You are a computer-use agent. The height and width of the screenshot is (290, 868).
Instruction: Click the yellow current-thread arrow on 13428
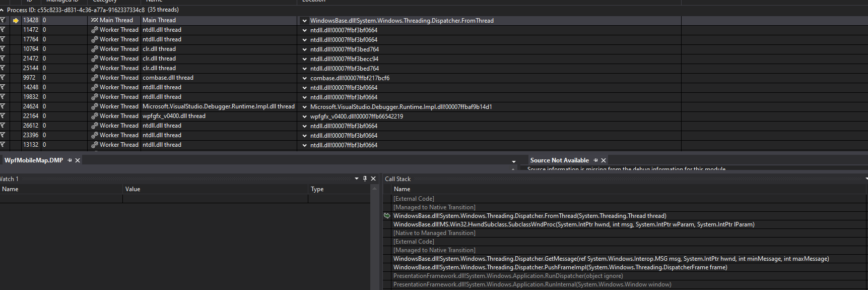point(16,20)
